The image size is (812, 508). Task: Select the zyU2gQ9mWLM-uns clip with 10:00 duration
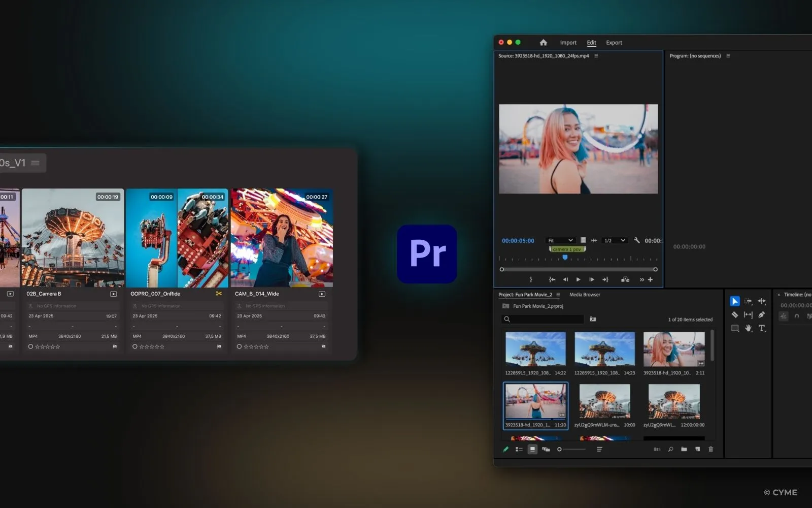click(604, 405)
